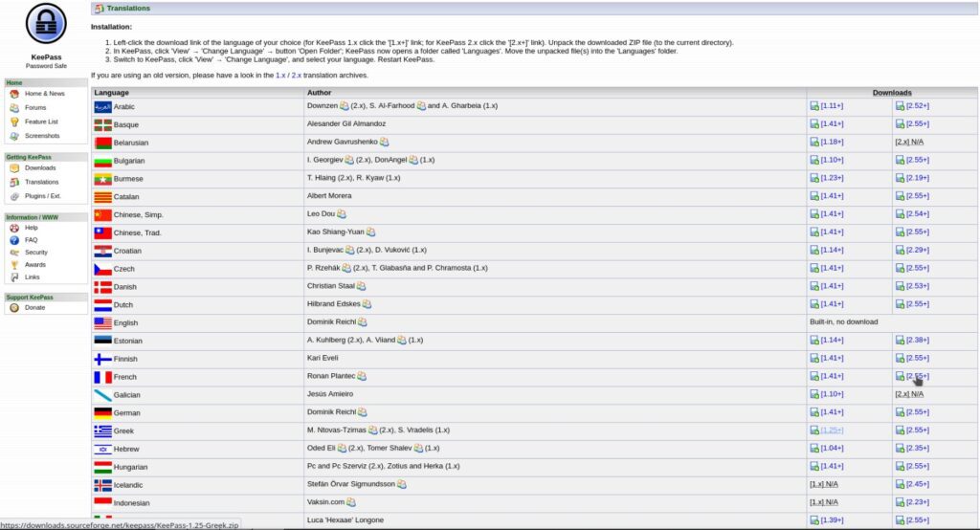Open the 2.x translation archive link

[x=297, y=75]
